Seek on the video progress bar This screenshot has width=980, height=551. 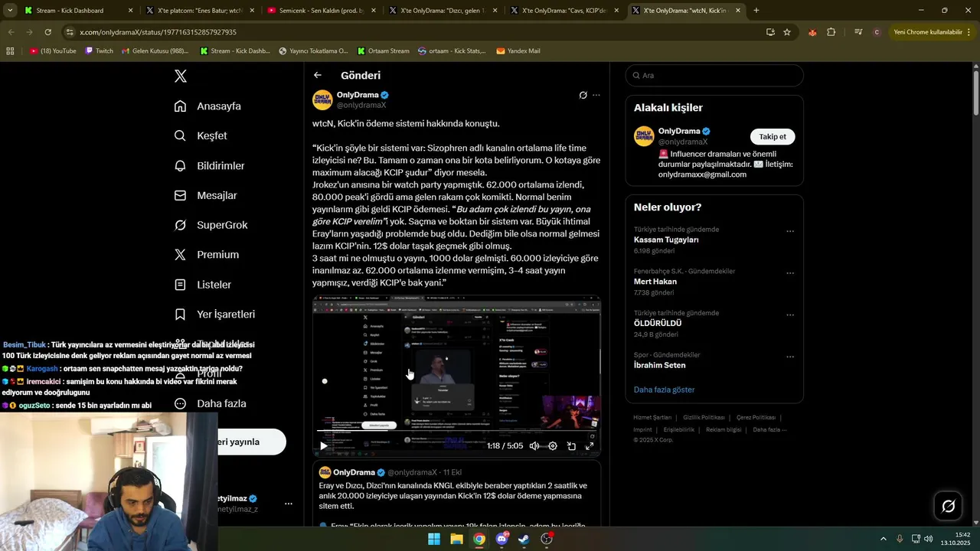(456, 431)
